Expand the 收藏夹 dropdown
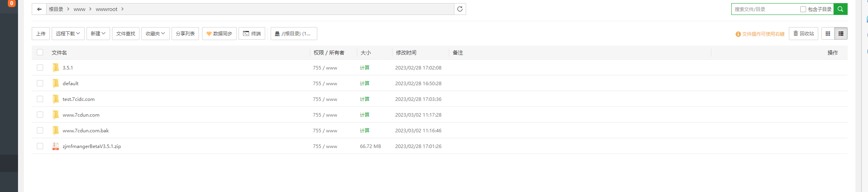This screenshot has height=192, width=868. tap(156, 34)
